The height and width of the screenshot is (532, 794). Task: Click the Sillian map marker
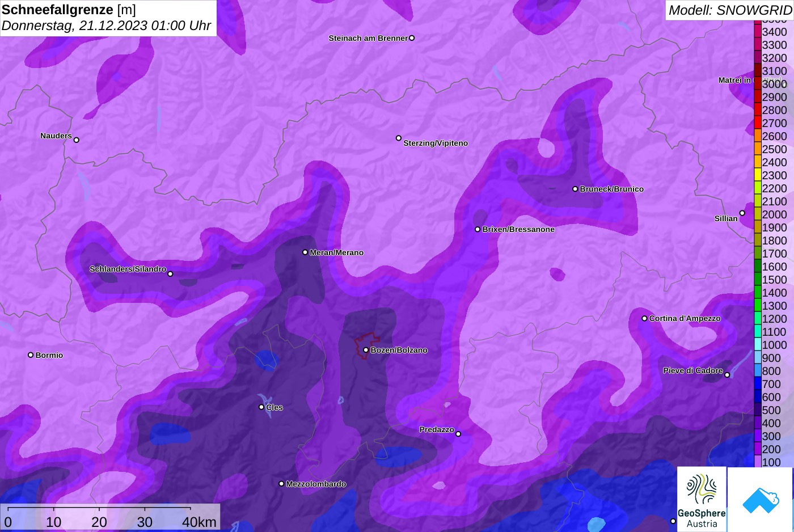click(x=742, y=213)
